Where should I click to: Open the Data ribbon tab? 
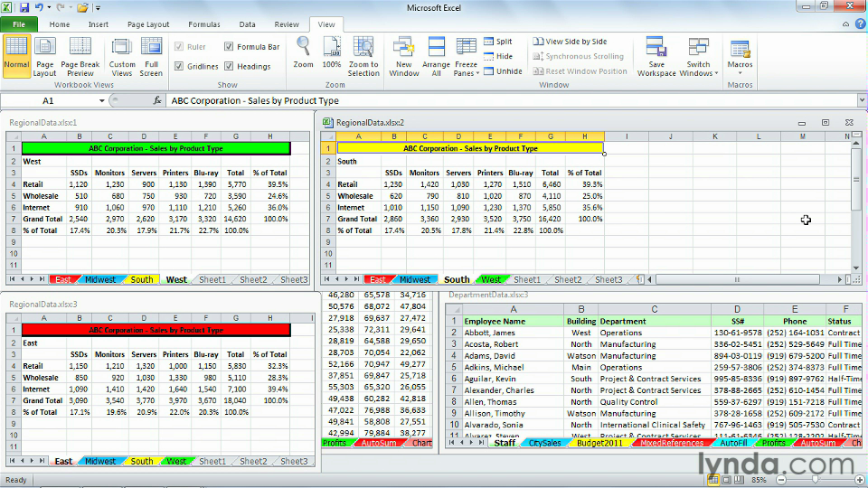point(247,24)
